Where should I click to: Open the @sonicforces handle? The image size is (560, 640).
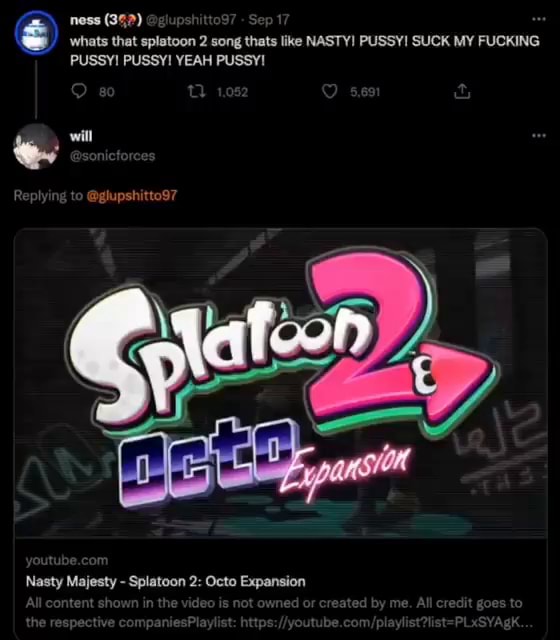click(113, 156)
